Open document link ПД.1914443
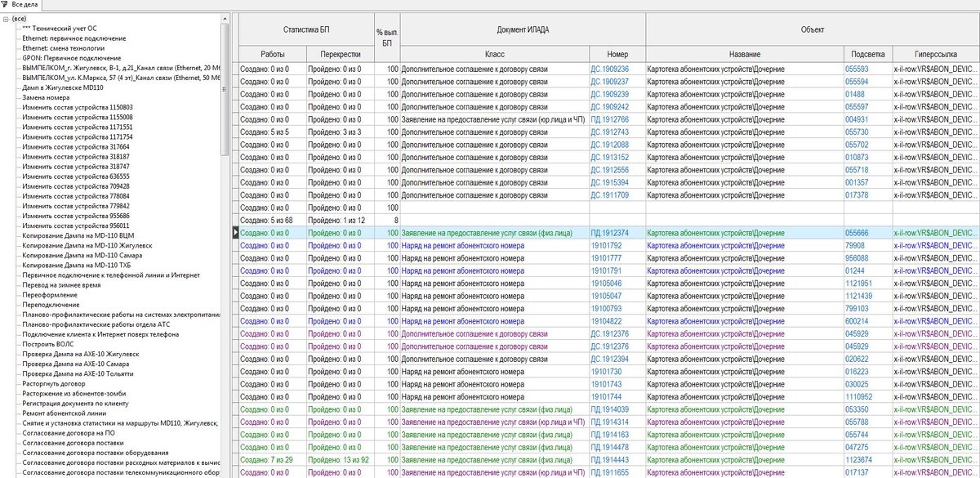The height and width of the screenshot is (478, 980). [610, 459]
